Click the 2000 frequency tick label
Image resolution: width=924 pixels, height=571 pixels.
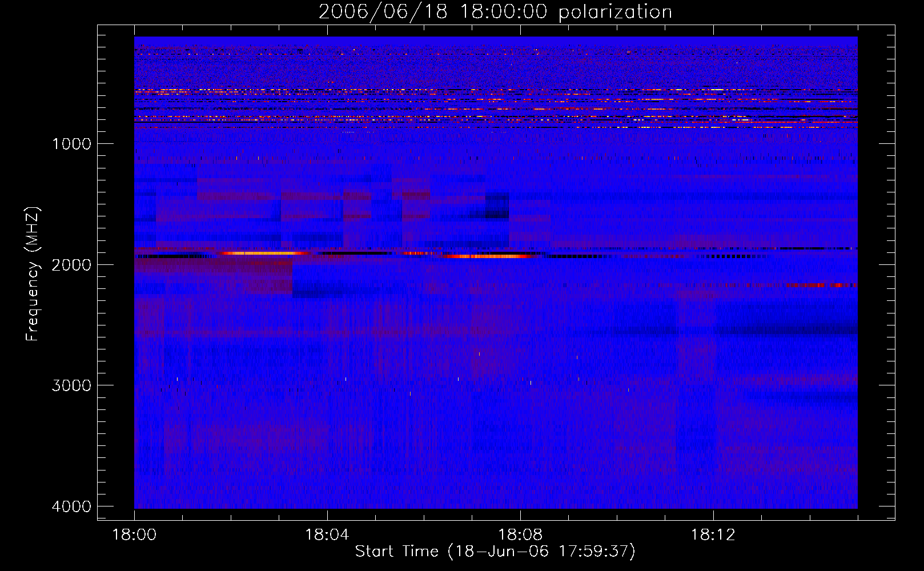[x=71, y=265]
